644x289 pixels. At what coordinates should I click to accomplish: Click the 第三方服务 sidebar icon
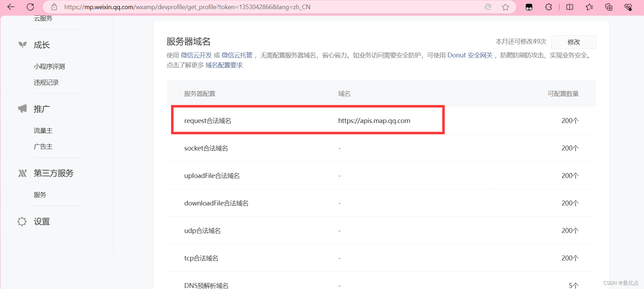click(23, 173)
